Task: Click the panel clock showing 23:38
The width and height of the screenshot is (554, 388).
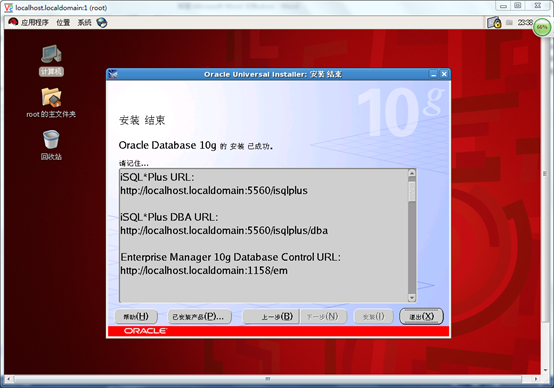Action: tap(525, 23)
